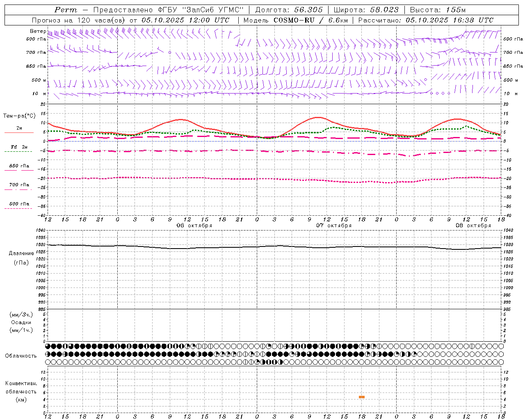Click the orange convective cloud bar marker

point(361,397)
